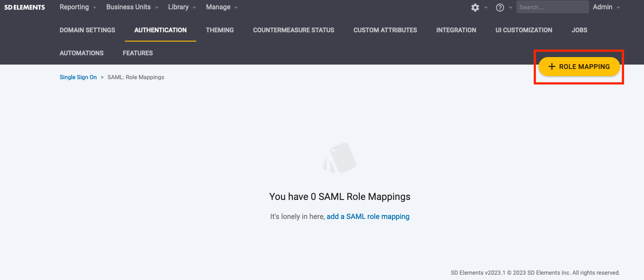Expand the Business Units dropdown
Image resolution: width=644 pixels, height=280 pixels.
pos(128,7)
